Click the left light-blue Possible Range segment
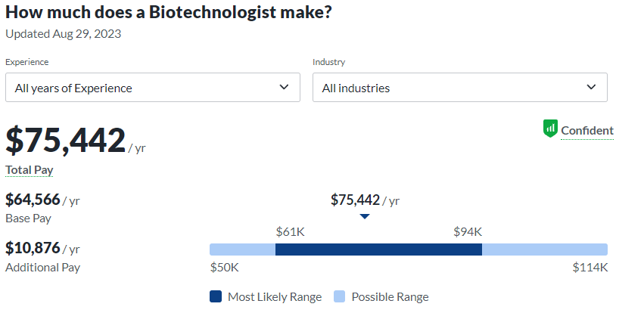 click(x=242, y=249)
